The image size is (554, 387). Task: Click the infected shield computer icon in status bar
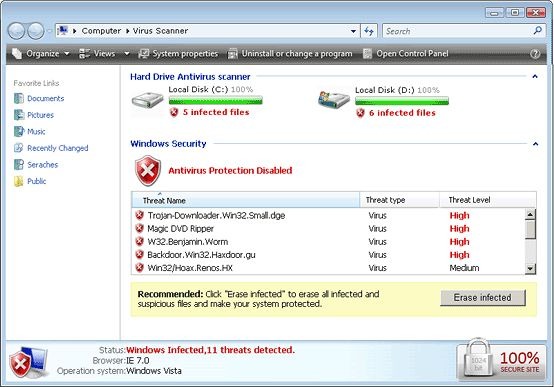point(28,363)
